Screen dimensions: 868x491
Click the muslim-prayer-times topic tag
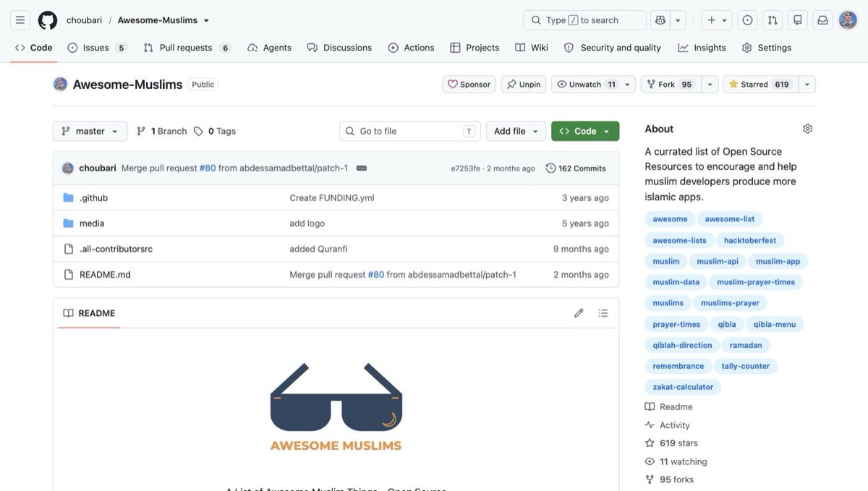(x=755, y=282)
